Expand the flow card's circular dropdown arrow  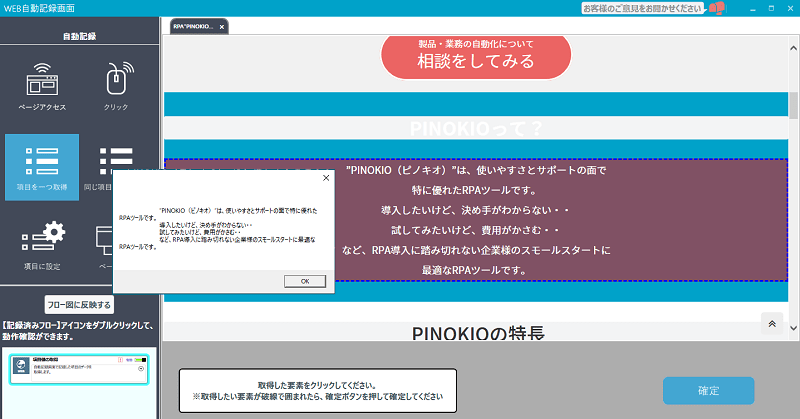[141, 368]
